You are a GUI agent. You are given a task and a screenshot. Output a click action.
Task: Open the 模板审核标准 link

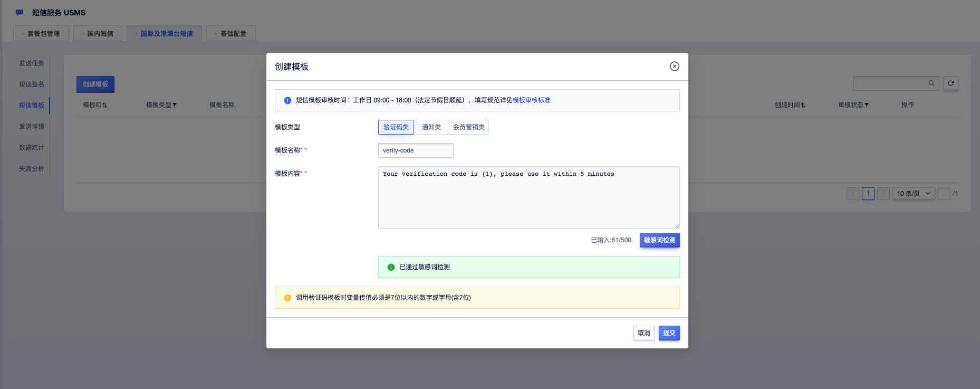point(531,100)
